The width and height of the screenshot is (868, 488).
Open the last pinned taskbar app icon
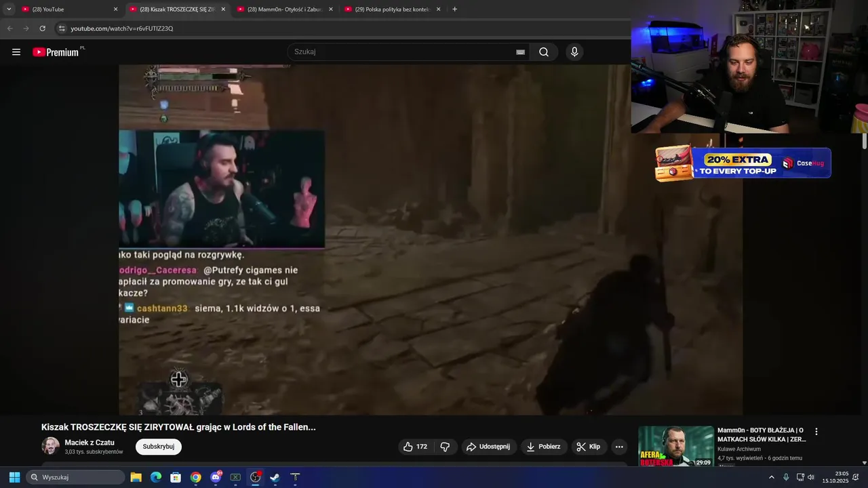click(x=295, y=477)
